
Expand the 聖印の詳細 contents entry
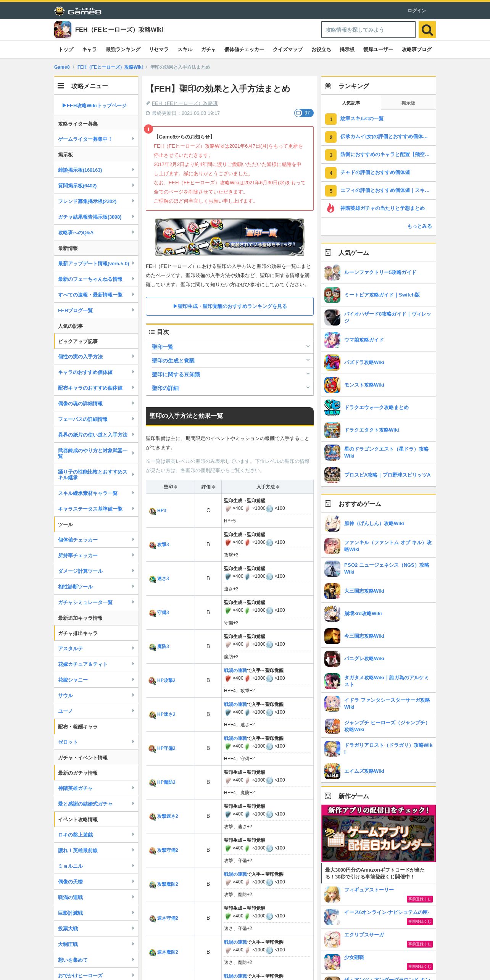click(230, 388)
